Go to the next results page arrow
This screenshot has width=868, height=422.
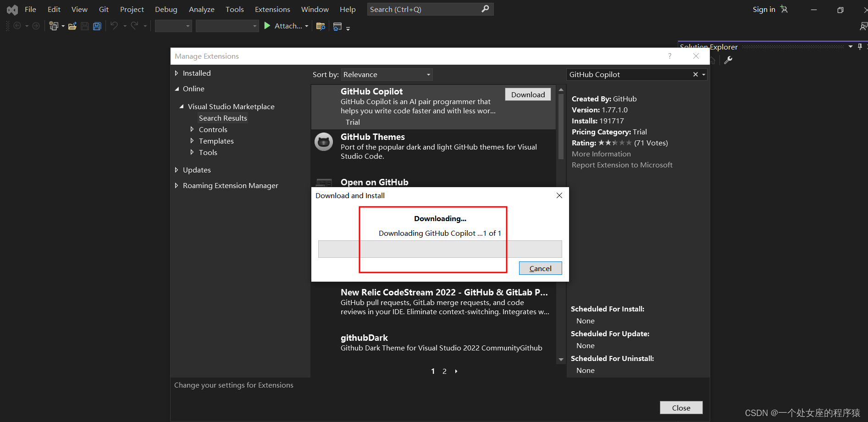point(456,371)
